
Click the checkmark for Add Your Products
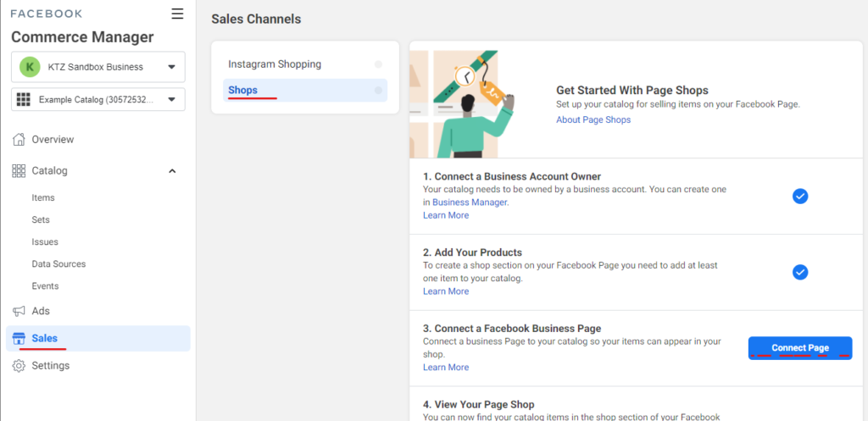click(x=800, y=272)
